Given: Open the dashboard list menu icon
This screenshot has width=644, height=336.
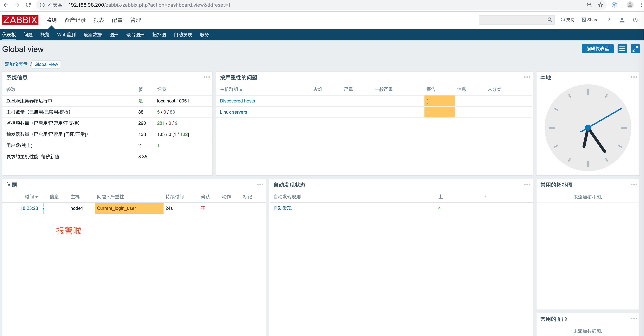Looking at the screenshot, I should pos(622,49).
